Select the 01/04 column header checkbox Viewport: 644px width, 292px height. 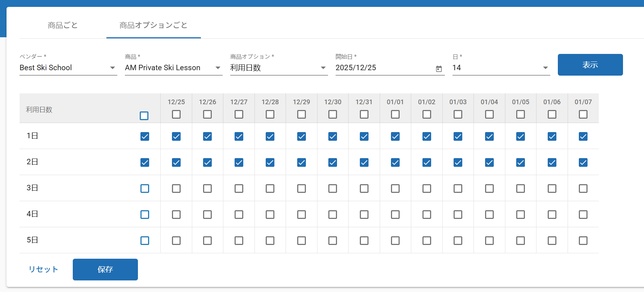pyautogui.click(x=489, y=114)
